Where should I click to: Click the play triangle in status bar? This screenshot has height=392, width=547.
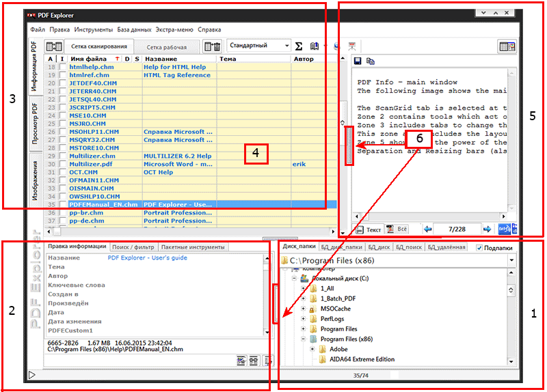(x=31, y=375)
